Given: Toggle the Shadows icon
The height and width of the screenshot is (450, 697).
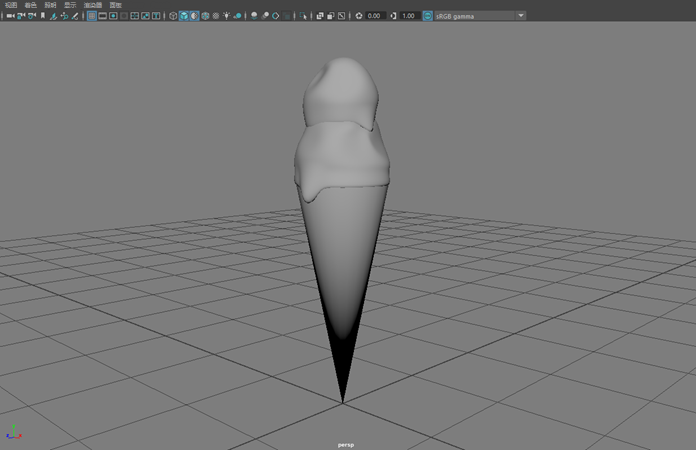Looking at the screenshot, I should click(237, 16).
